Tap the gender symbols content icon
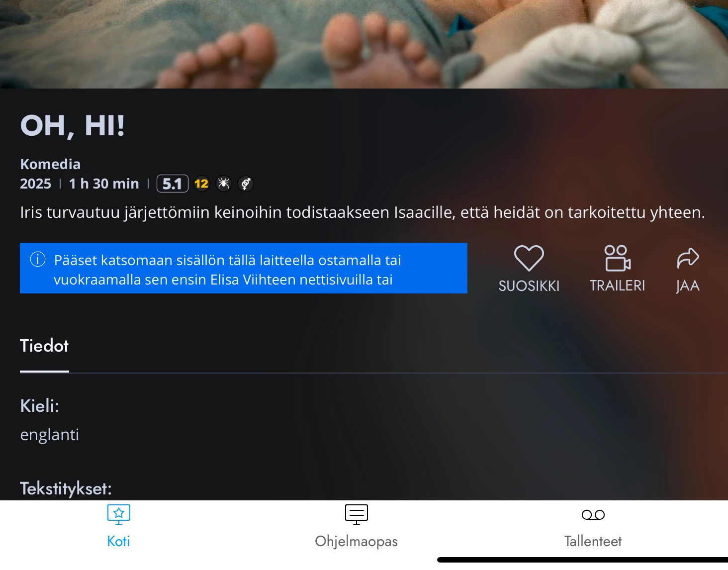Image resolution: width=728 pixels, height=570 pixels. (246, 184)
